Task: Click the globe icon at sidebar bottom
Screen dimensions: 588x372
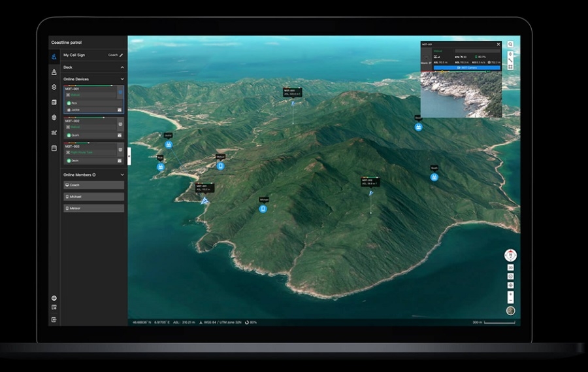Action: pos(54,298)
